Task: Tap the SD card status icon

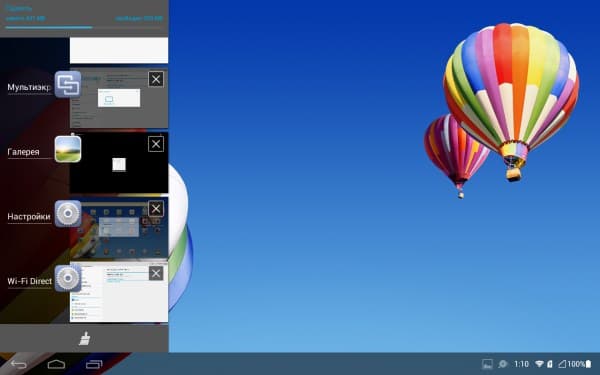Action: pos(549,364)
